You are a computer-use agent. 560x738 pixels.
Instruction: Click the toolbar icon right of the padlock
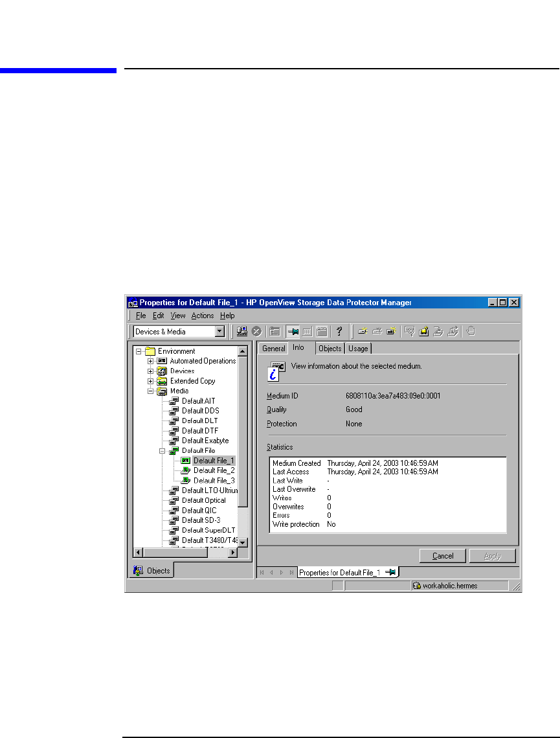click(x=438, y=331)
